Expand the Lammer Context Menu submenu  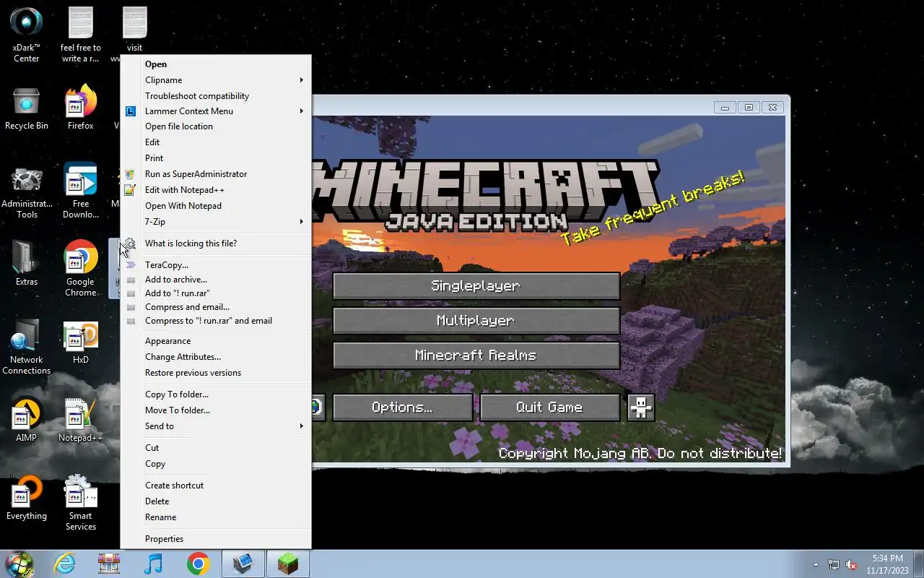coord(216,111)
